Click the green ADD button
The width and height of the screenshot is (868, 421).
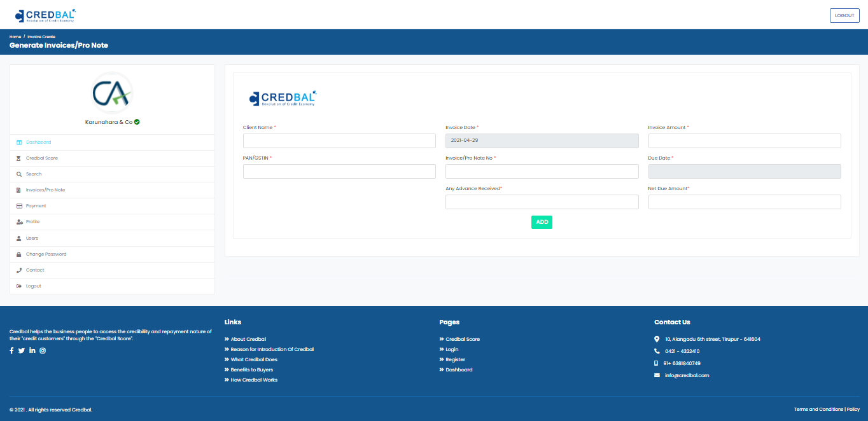tap(542, 222)
